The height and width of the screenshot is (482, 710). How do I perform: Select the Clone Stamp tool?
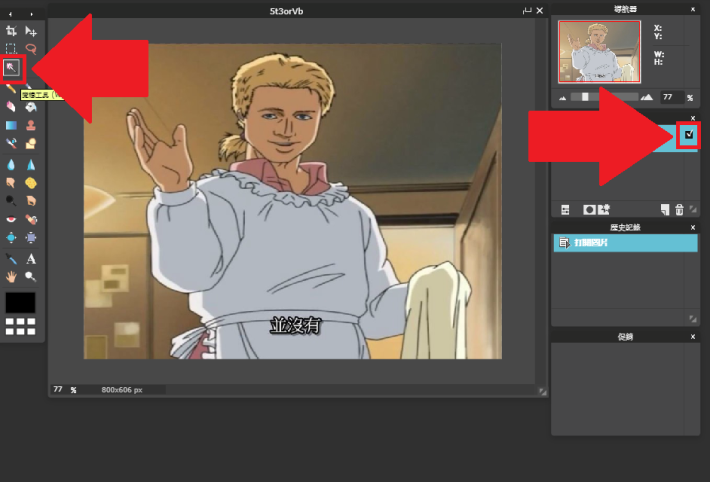(31, 125)
